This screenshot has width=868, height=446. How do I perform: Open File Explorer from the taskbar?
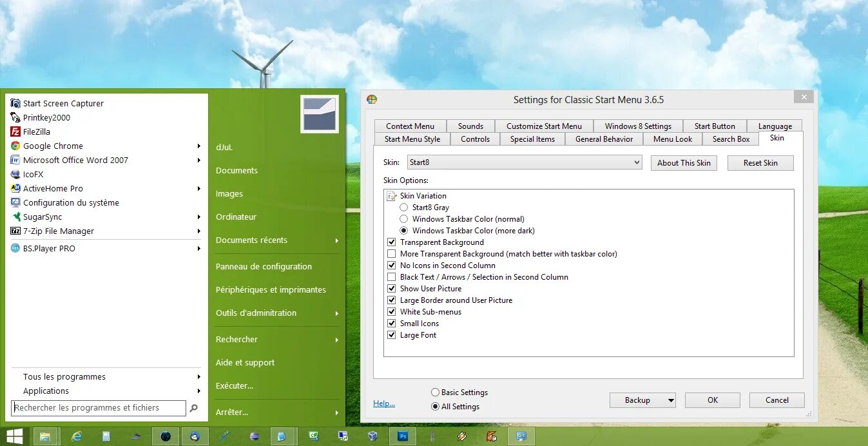[x=45, y=436]
